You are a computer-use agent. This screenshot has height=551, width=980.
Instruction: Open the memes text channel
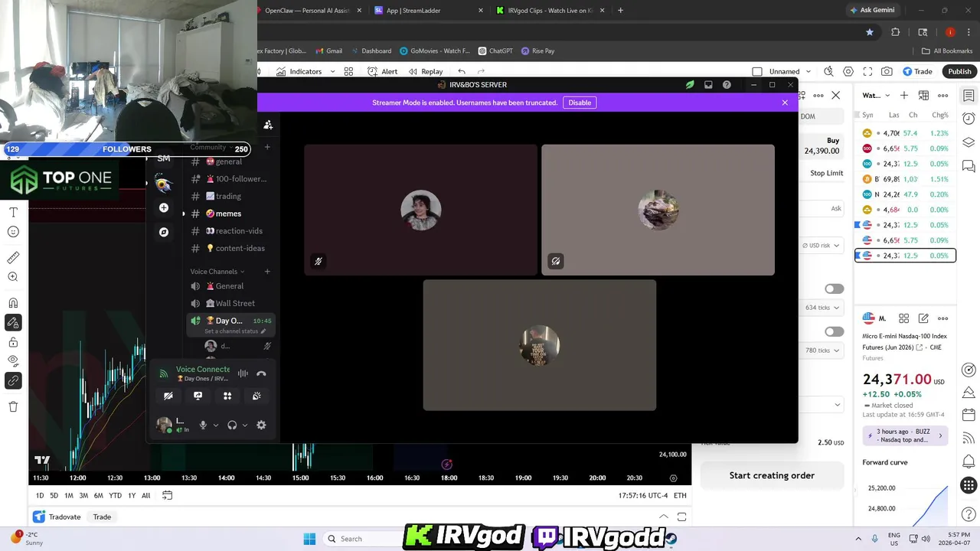coord(228,214)
